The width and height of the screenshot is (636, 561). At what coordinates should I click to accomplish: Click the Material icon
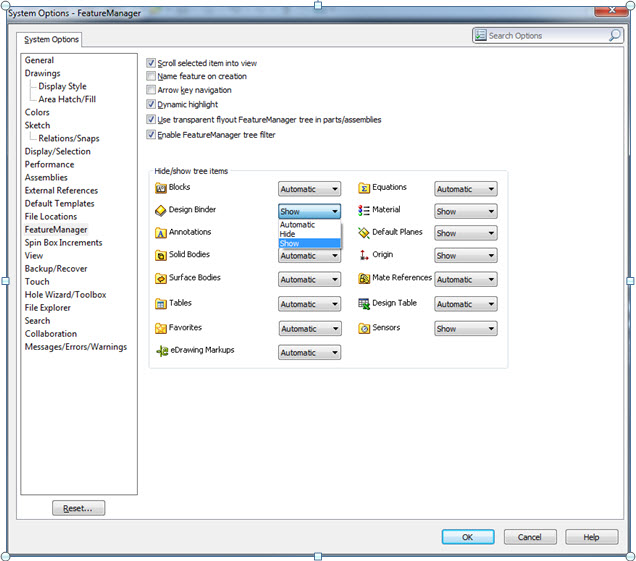point(364,210)
